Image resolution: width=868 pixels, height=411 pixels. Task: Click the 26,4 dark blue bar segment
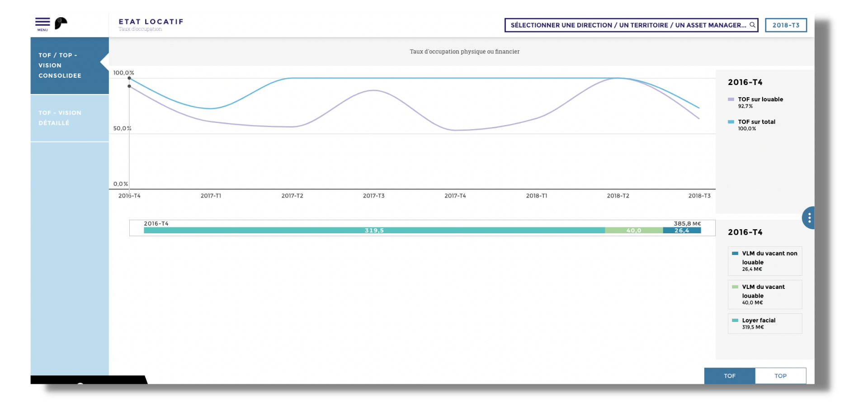[x=682, y=231]
